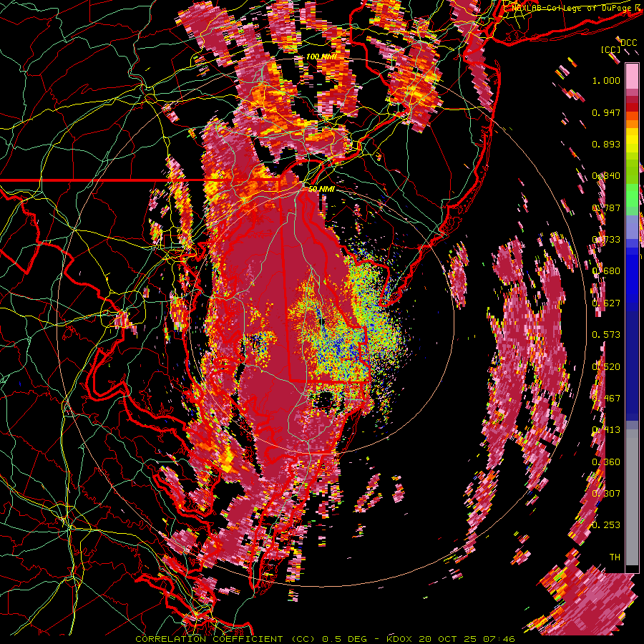This screenshot has height=644, width=644.
Task: Click the '0.5 DEG' elevation angle text
Action: 344,639
